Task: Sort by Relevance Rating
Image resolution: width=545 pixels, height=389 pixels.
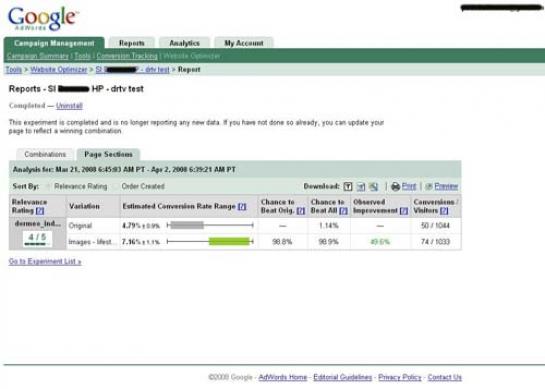Action: click(81, 186)
